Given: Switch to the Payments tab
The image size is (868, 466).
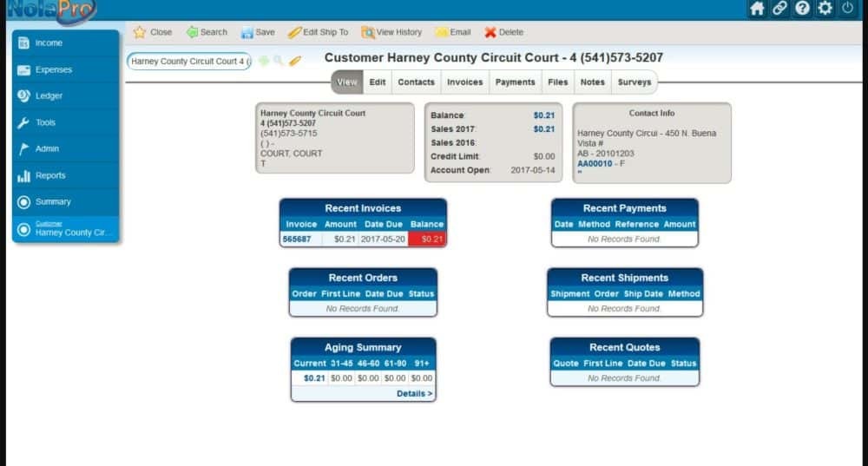Looking at the screenshot, I should click(515, 82).
